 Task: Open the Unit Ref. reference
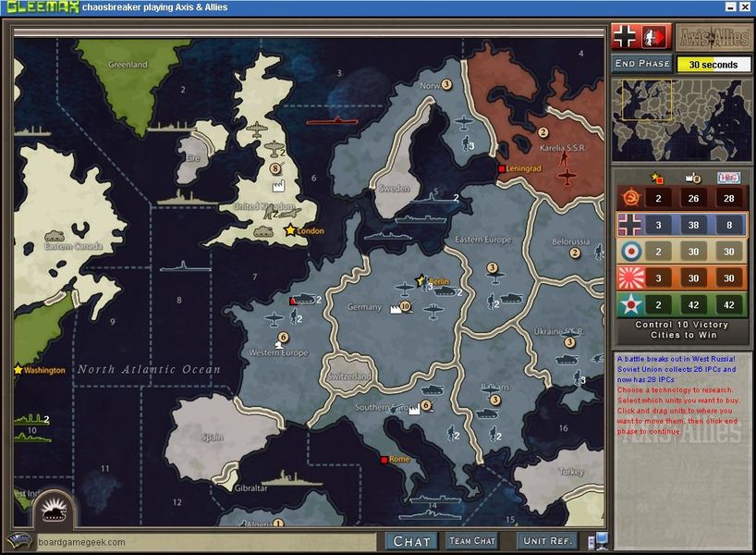click(548, 541)
